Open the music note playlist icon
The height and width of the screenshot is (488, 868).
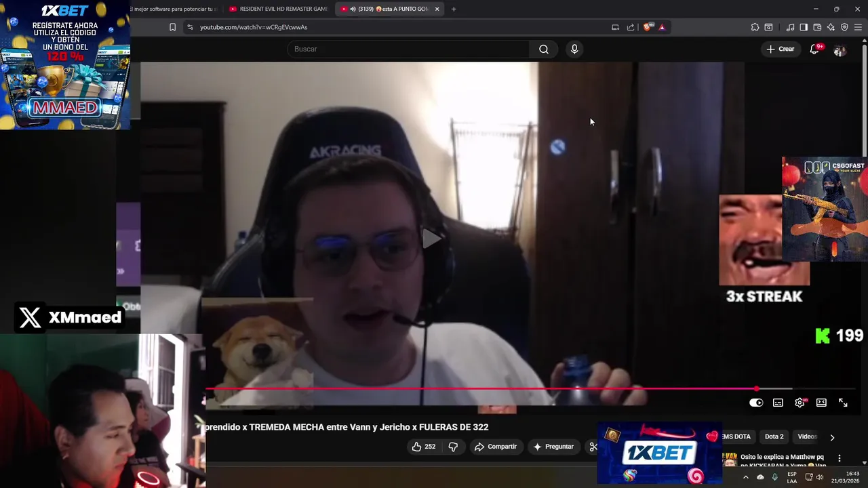point(790,27)
